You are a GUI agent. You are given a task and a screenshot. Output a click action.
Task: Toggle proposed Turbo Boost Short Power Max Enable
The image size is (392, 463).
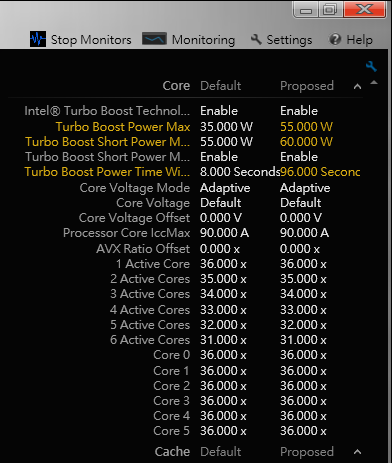299,157
